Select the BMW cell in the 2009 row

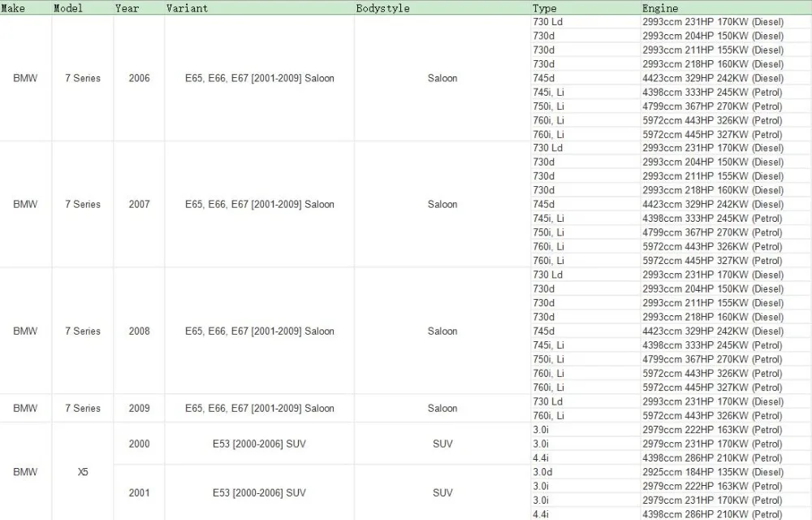pyautogui.click(x=25, y=408)
